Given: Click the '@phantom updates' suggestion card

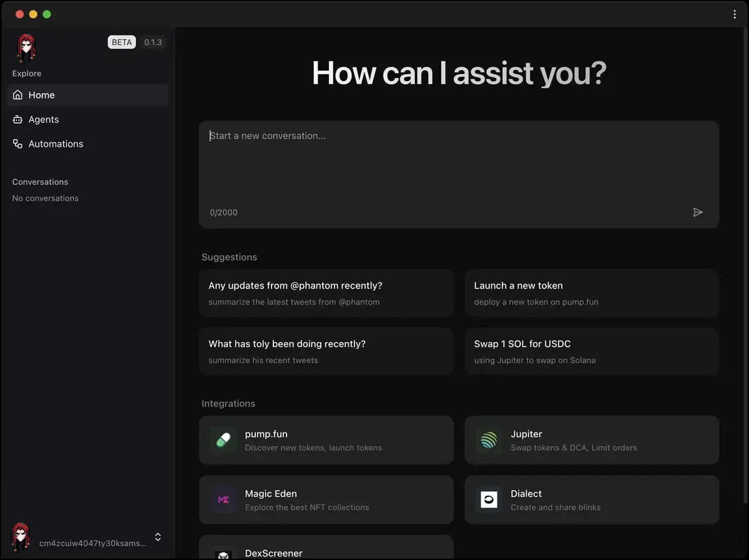Looking at the screenshot, I should click(x=326, y=293).
